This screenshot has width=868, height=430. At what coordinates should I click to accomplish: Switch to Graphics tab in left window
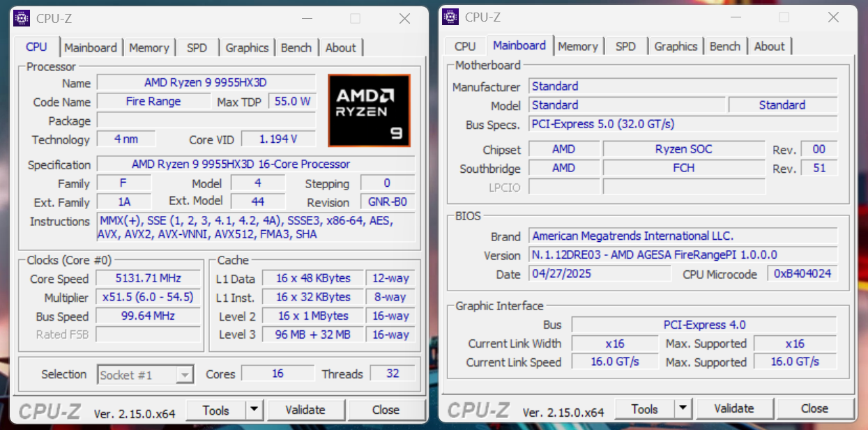[247, 47]
